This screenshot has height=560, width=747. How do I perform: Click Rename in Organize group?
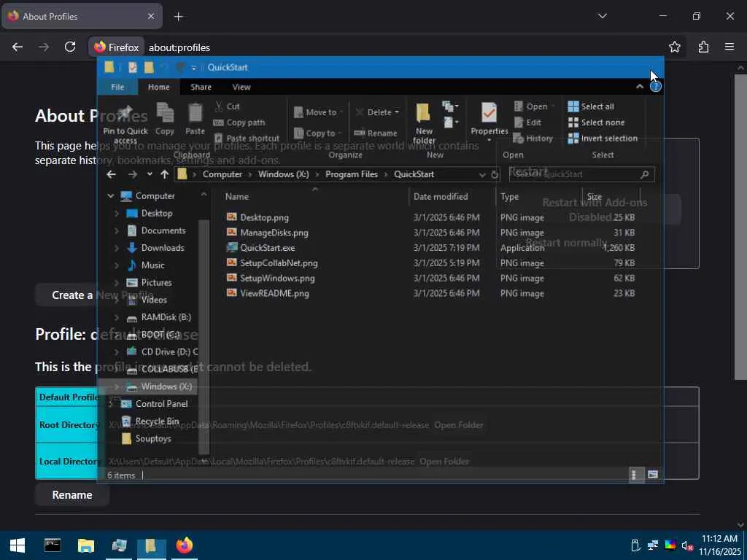click(376, 133)
